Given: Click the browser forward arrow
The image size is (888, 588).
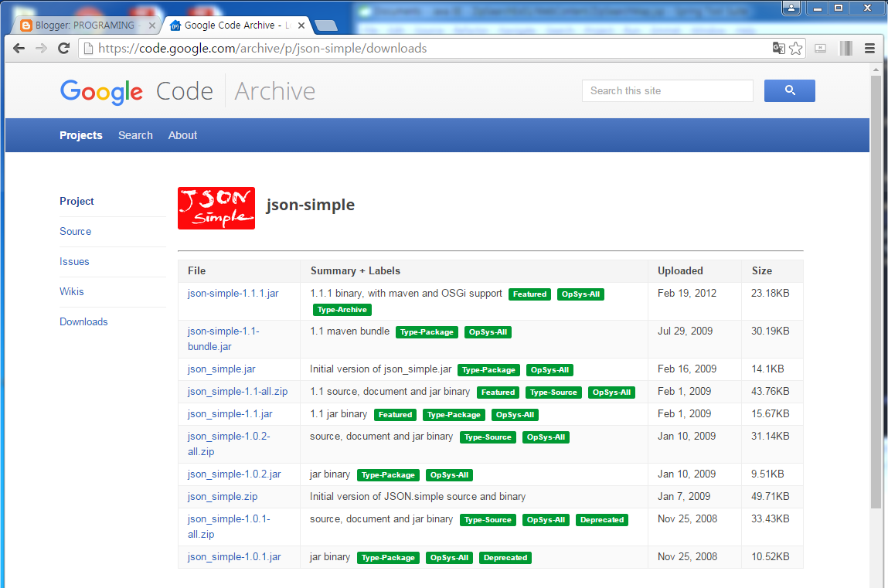Looking at the screenshot, I should coord(41,49).
